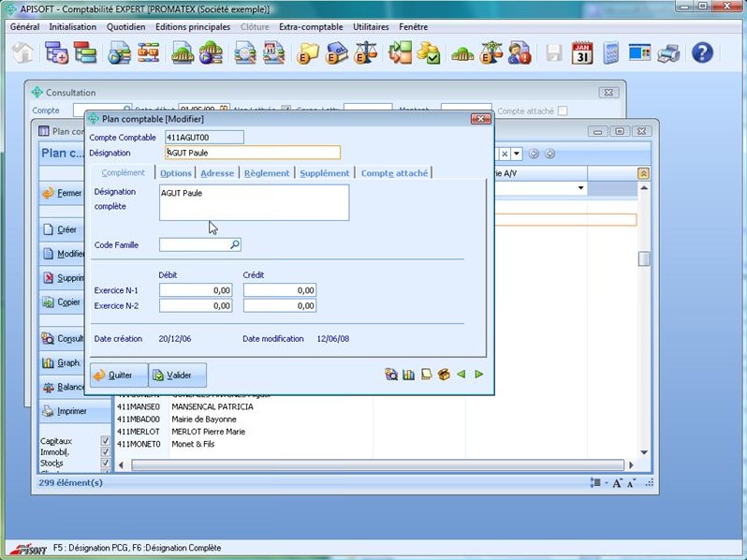Click the calendar JAN 31 toolbar icon
Viewport: 747px width, 560px height.
point(582,52)
